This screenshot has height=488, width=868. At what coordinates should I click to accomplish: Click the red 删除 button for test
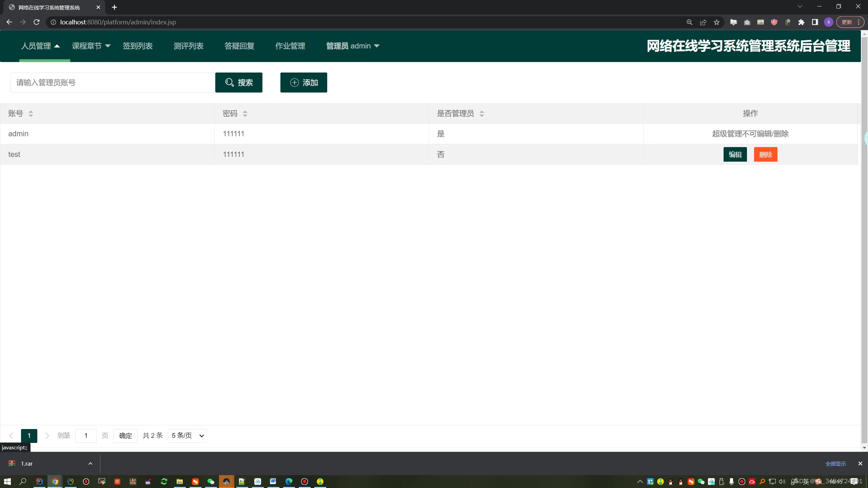[765, 155]
